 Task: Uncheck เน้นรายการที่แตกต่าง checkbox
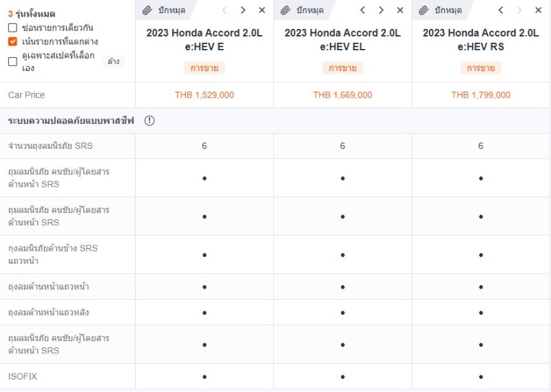(12, 41)
